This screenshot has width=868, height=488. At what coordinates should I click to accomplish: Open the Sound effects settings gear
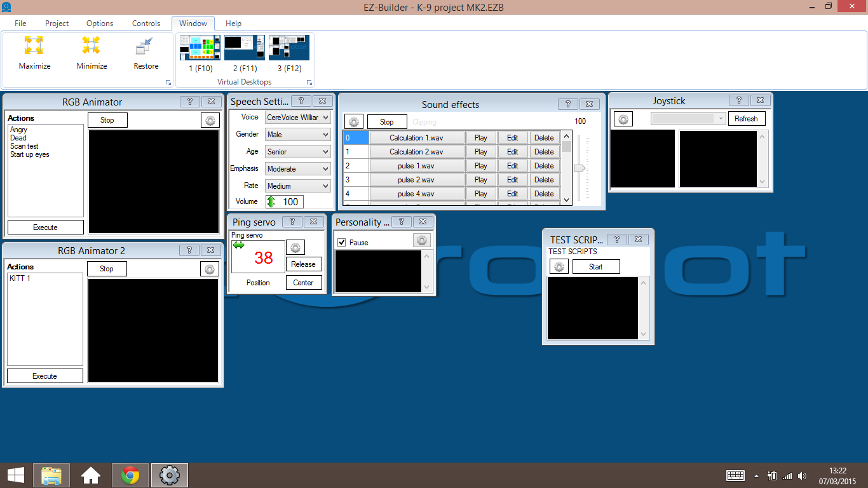pos(354,121)
